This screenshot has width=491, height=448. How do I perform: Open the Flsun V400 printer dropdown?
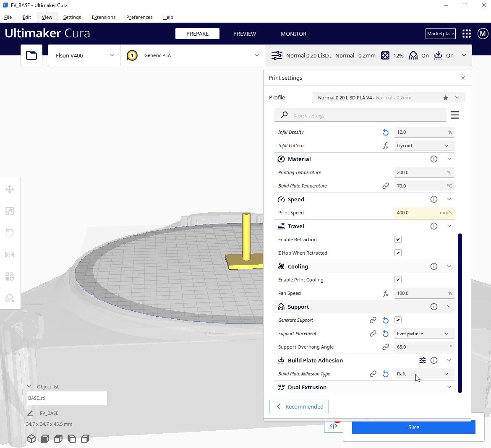[x=84, y=55]
